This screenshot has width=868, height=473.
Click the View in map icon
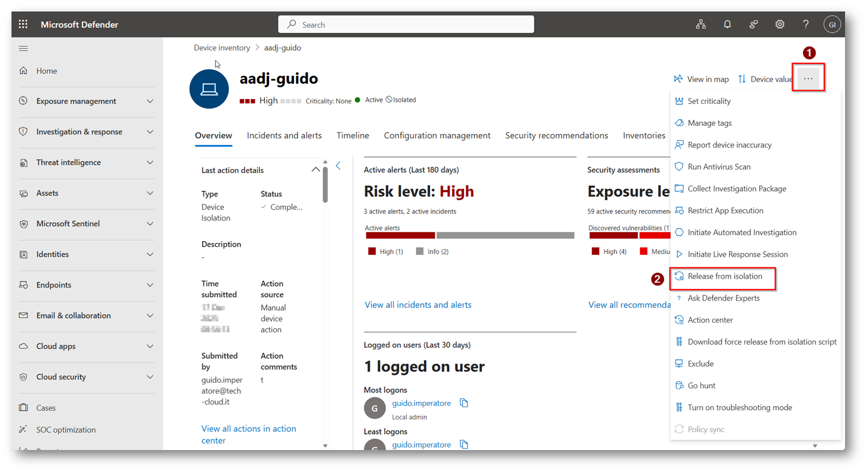click(678, 79)
